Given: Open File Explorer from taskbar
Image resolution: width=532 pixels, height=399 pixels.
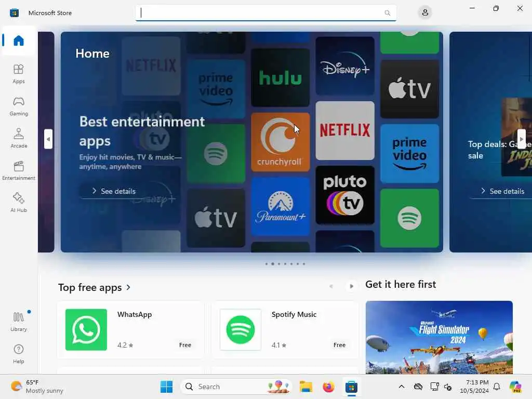Looking at the screenshot, I should (305, 387).
